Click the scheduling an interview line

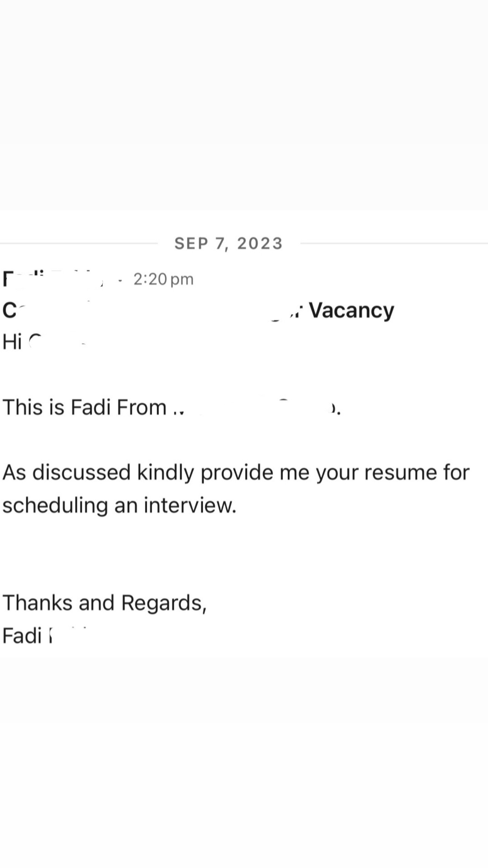click(119, 506)
